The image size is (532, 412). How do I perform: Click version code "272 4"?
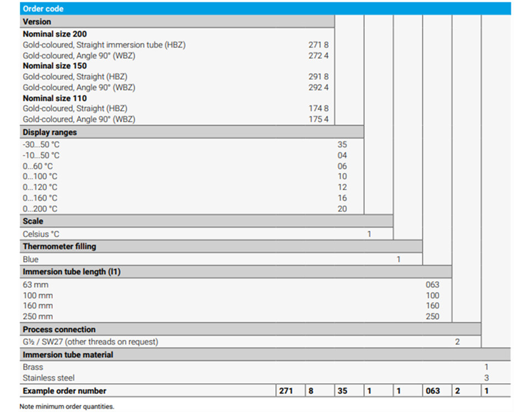(x=318, y=55)
